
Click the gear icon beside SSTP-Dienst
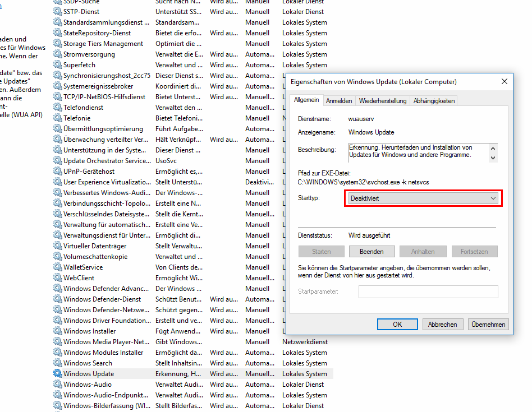coord(58,12)
